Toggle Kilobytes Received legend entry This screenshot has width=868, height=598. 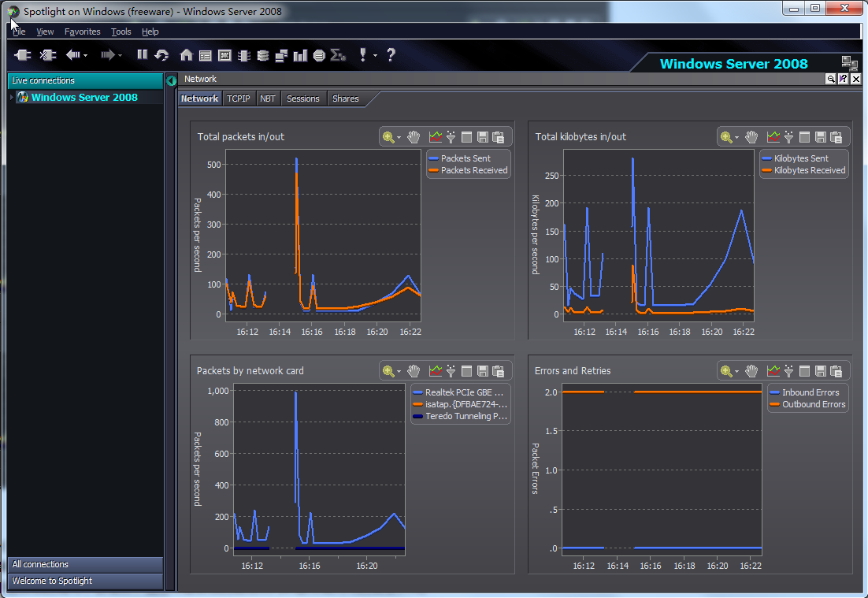pos(803,170)
